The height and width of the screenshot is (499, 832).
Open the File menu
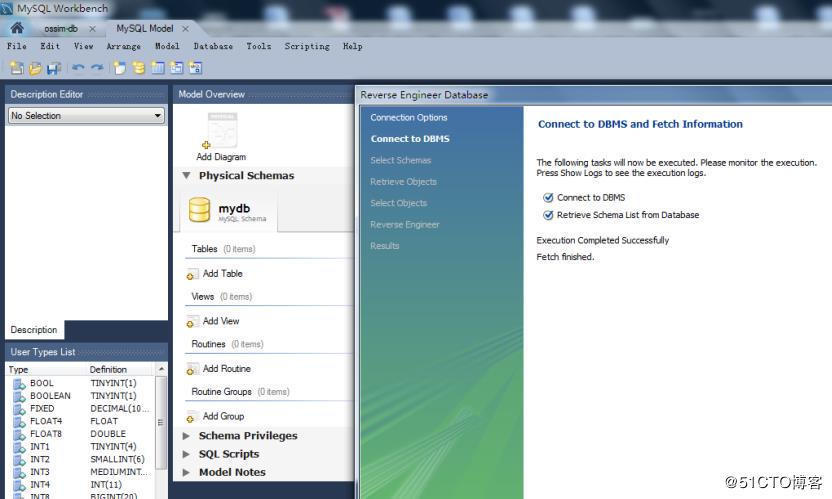coord(16,46)
